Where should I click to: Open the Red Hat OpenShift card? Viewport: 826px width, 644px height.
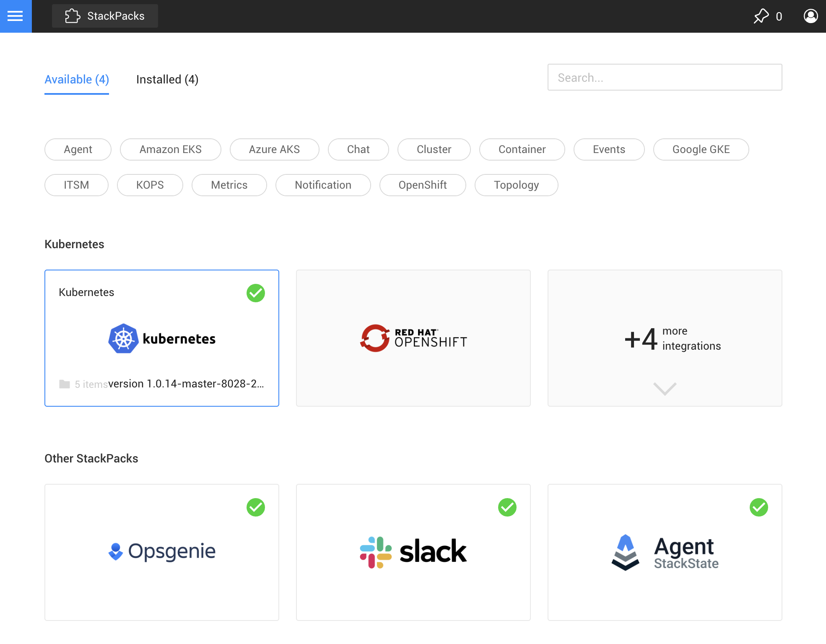tap(413, 338)
